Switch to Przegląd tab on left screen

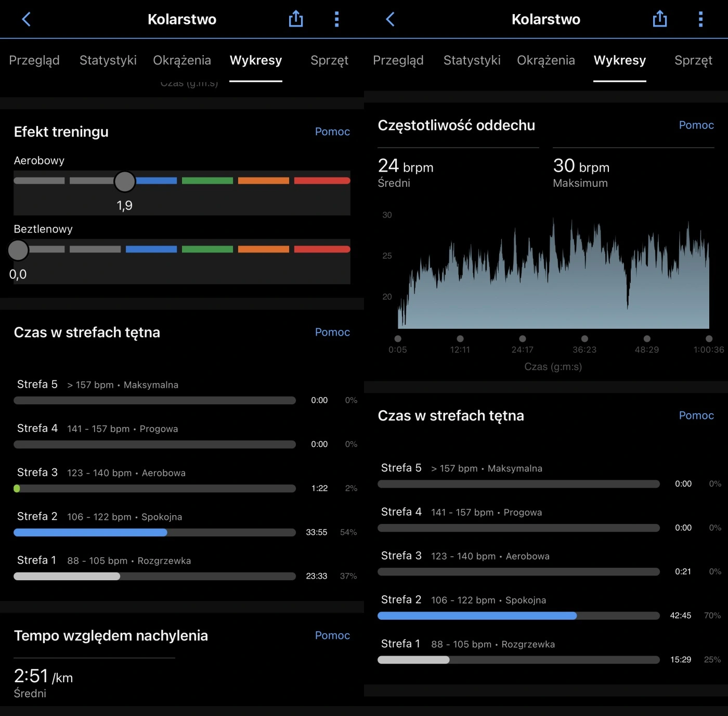(34, 60)
